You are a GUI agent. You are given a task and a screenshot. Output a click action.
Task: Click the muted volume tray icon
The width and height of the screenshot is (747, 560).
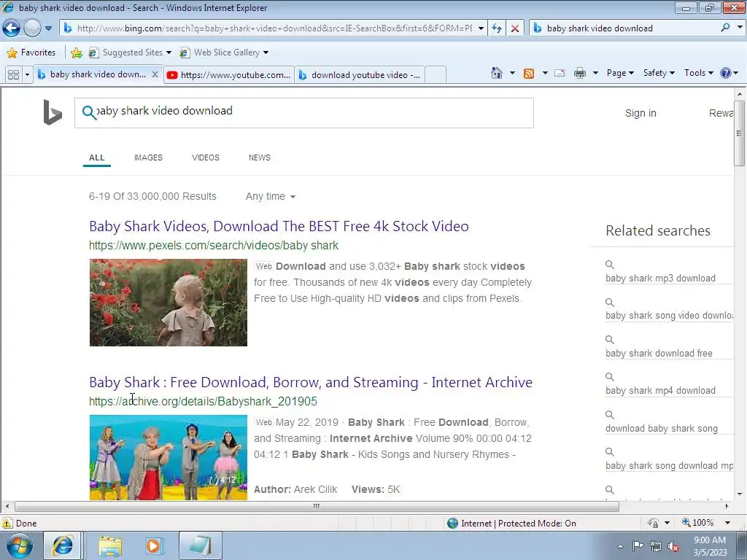(673, 547)
